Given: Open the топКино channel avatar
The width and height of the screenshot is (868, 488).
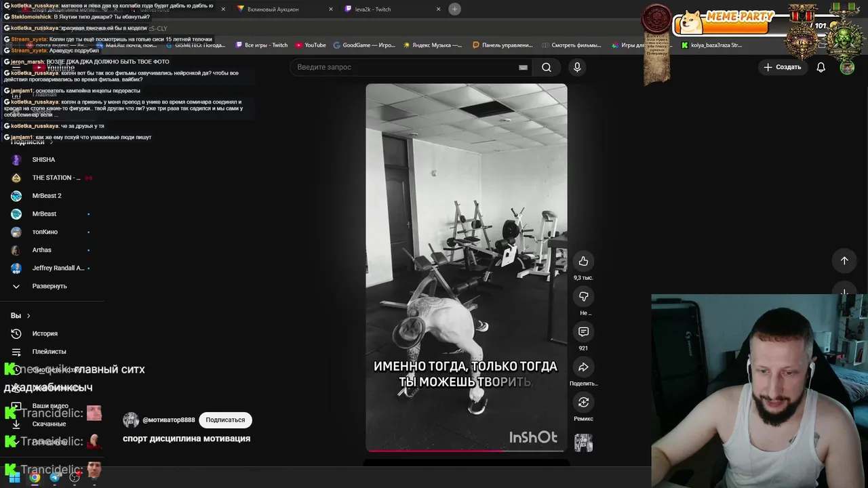Looking at the screenshot, I should tap(16, 232).
